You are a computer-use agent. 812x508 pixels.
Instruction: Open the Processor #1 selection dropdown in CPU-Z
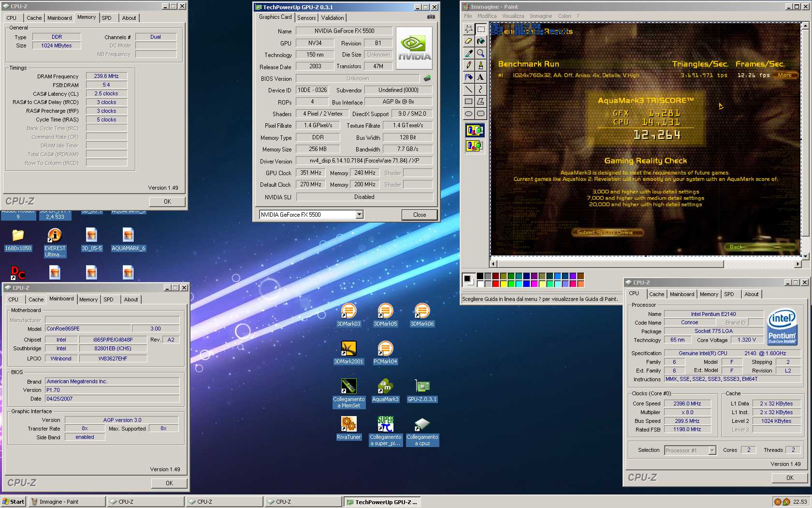coord(711,450)
